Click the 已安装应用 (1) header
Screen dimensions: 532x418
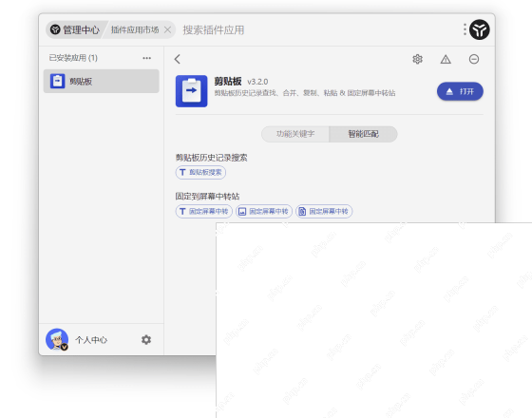click(73, 58)
